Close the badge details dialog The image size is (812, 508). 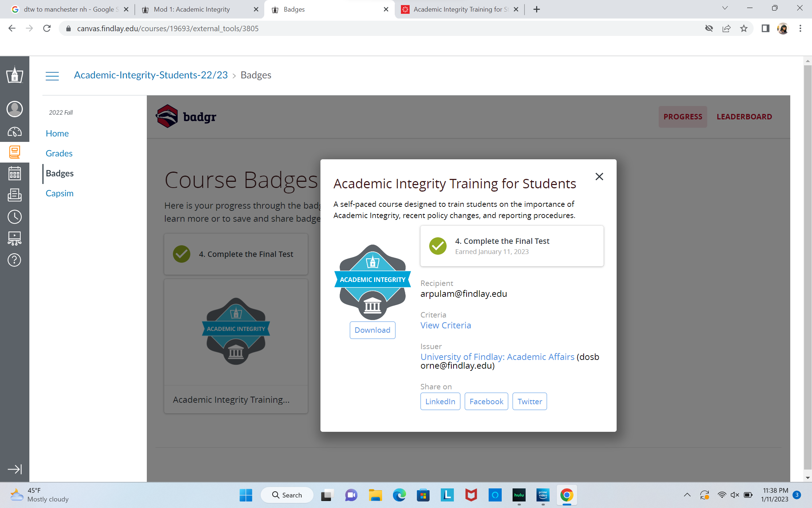[x=599, y=177]
